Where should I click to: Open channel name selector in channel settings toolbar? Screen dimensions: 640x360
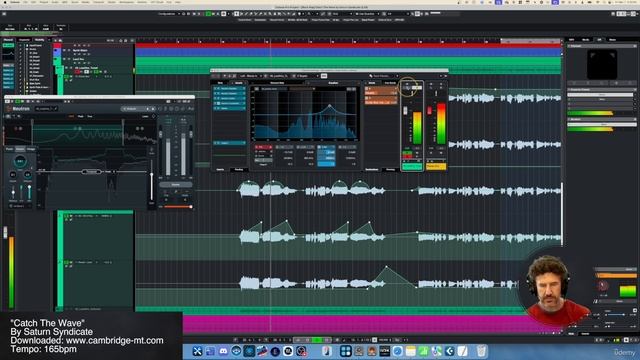click(279, 76)
